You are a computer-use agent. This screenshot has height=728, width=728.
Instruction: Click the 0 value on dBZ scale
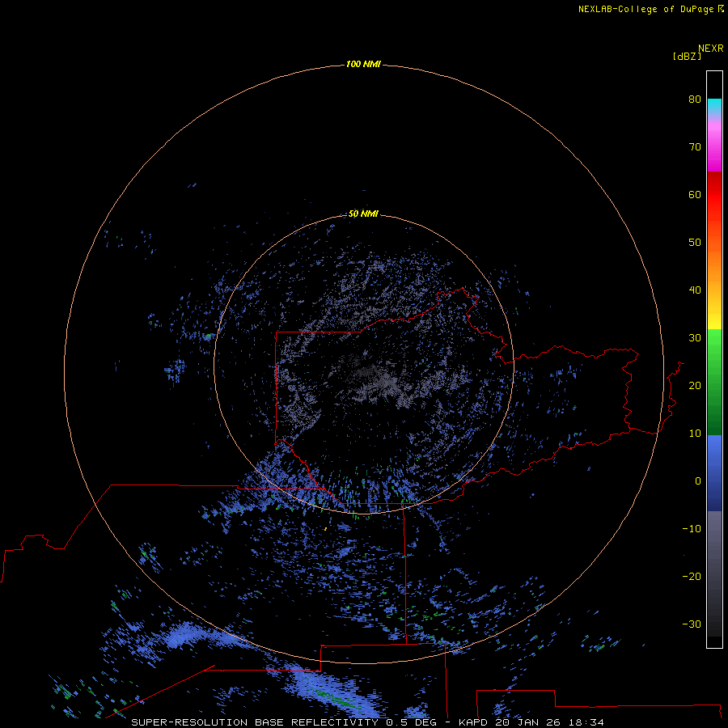pos(698,481)
